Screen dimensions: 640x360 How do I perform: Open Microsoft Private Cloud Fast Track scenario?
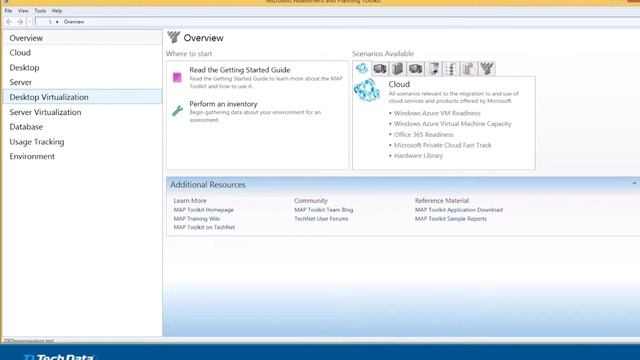pyautogui.click(x=442, y=145)
